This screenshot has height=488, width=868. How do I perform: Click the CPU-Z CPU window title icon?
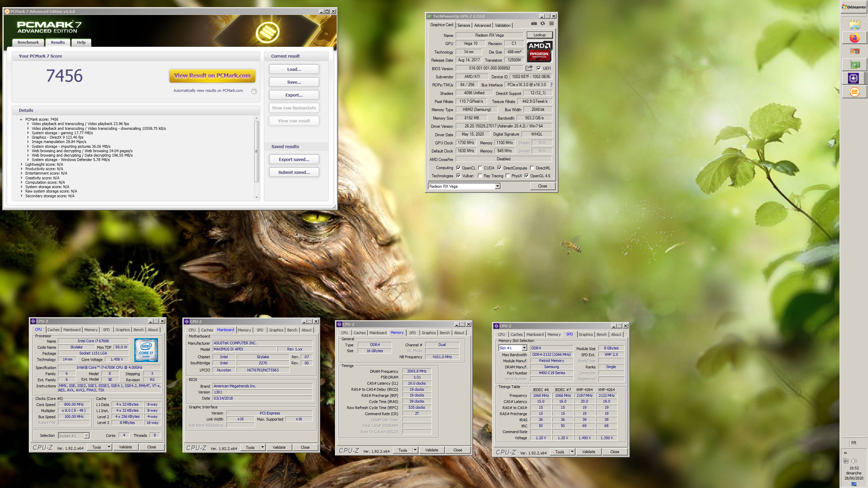33,321
